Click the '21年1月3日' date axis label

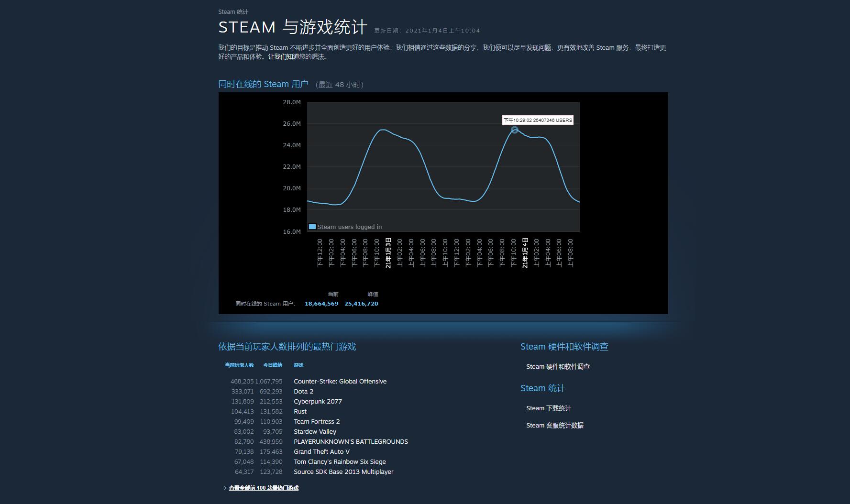pyautogui.click(x=388, y=253)
